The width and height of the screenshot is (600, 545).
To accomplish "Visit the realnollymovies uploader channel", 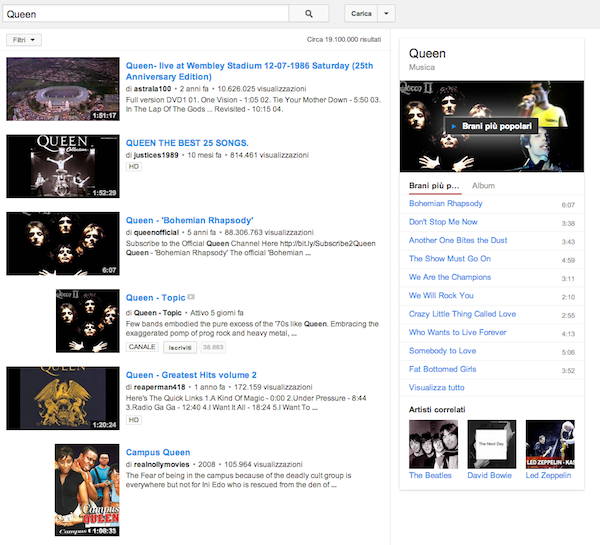I will click(x=161, y=464).
